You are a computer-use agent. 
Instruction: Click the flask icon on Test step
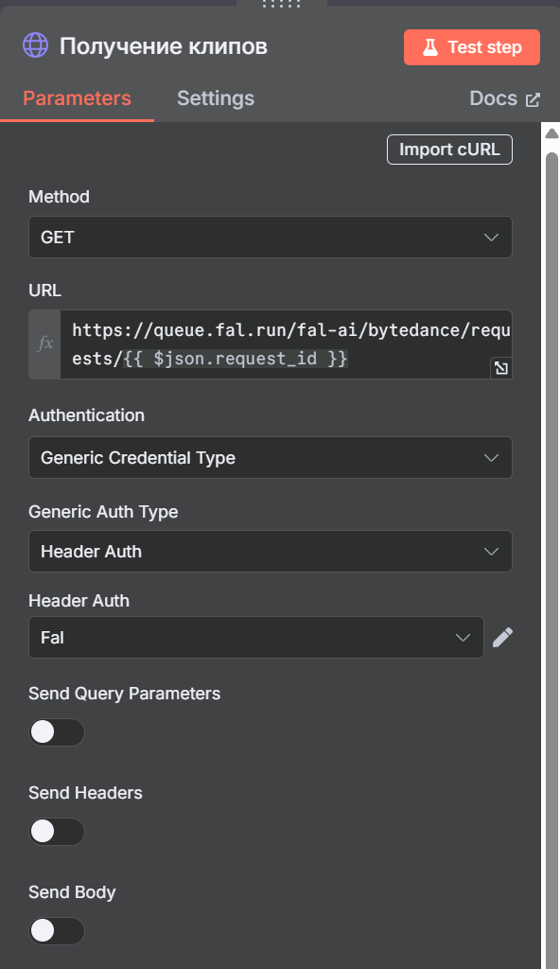pos(430,47)
